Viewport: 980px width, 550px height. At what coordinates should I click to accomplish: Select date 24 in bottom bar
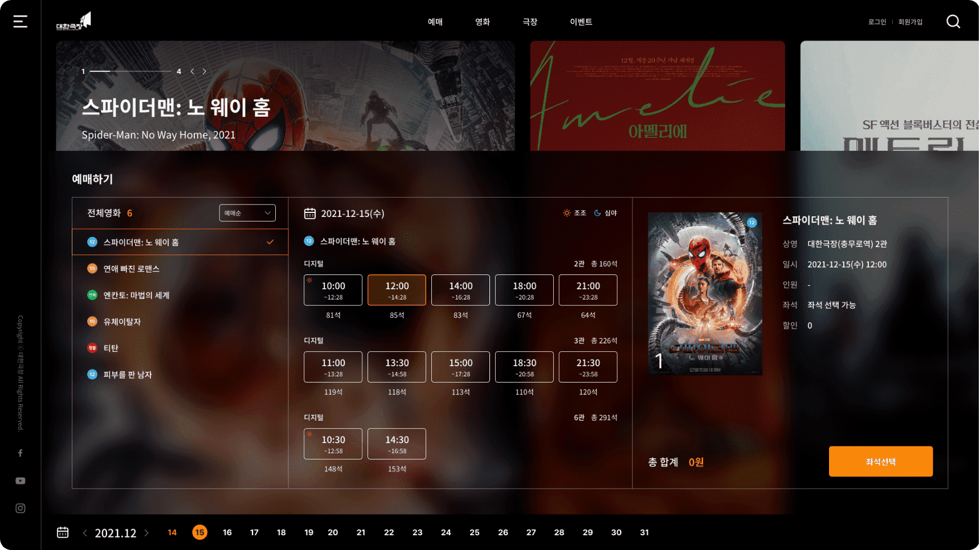click(x=446, y=532)
